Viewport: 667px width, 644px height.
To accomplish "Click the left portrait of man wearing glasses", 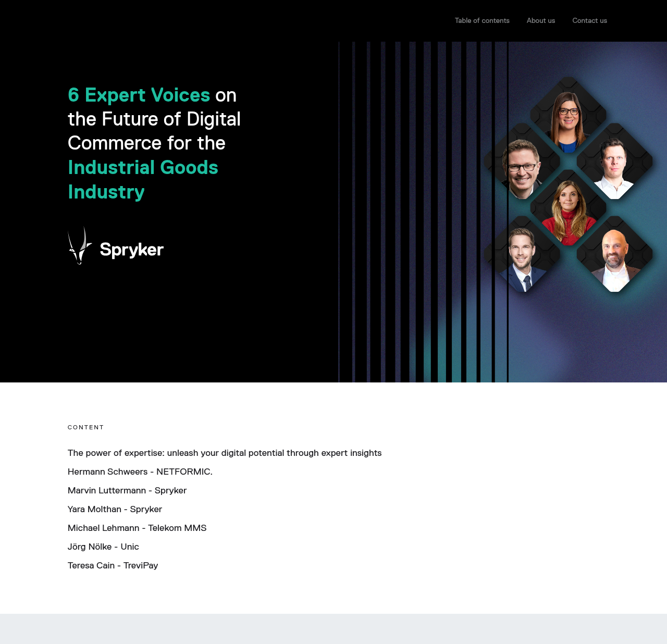I will point(522,166).
